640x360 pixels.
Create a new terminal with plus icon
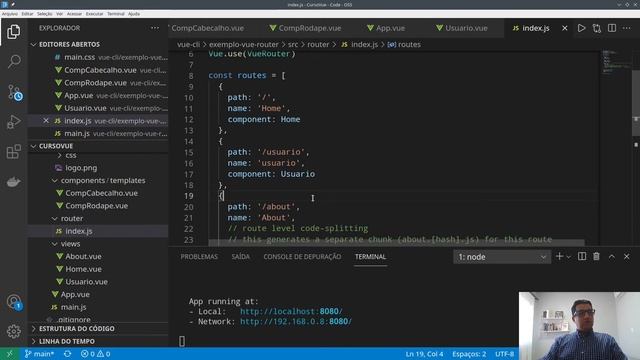pyautogui.click(x=559, y=256)
